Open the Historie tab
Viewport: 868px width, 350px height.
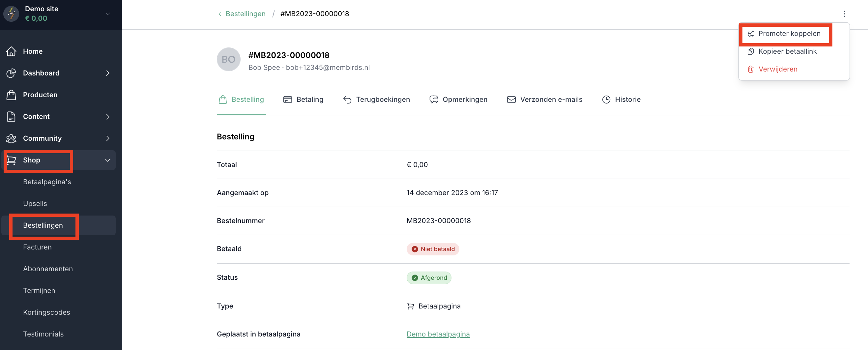click(x=621, y=100)
